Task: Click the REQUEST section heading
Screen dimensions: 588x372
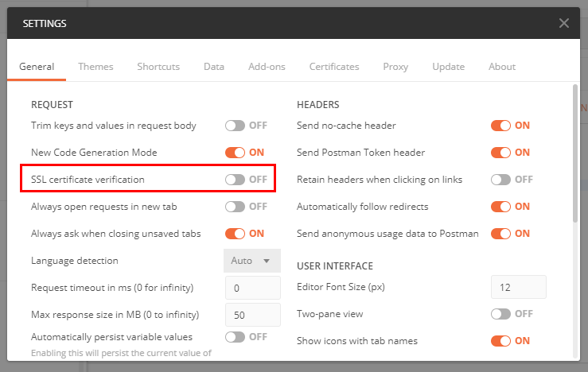Action: [52, 104]
